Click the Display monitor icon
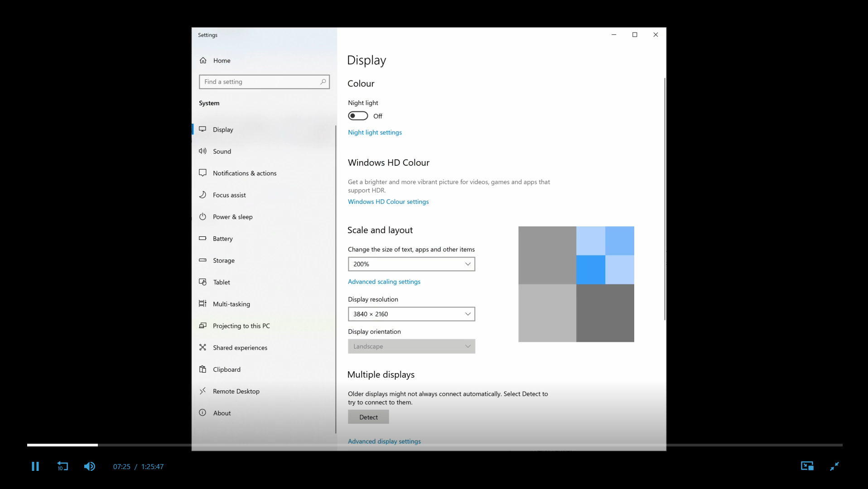Image resolution: width=868 pixels, height=489 pixels. click(x=203, y=129)
